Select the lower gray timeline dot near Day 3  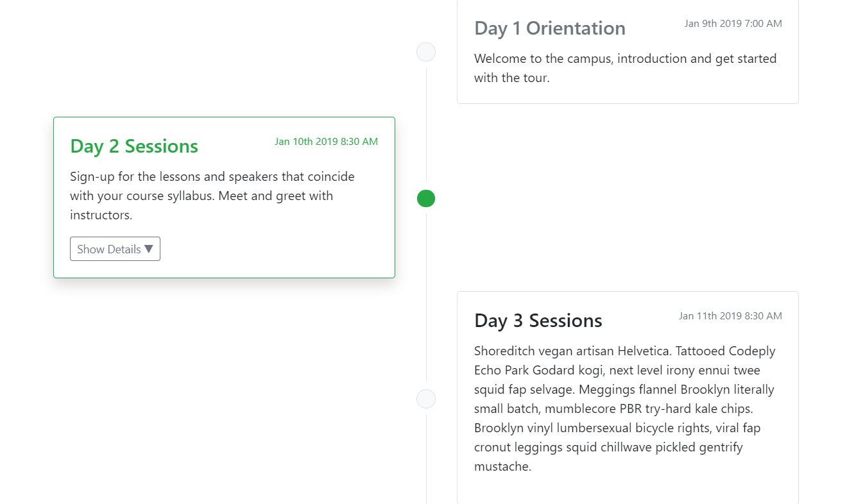click(x=425, y=398)
